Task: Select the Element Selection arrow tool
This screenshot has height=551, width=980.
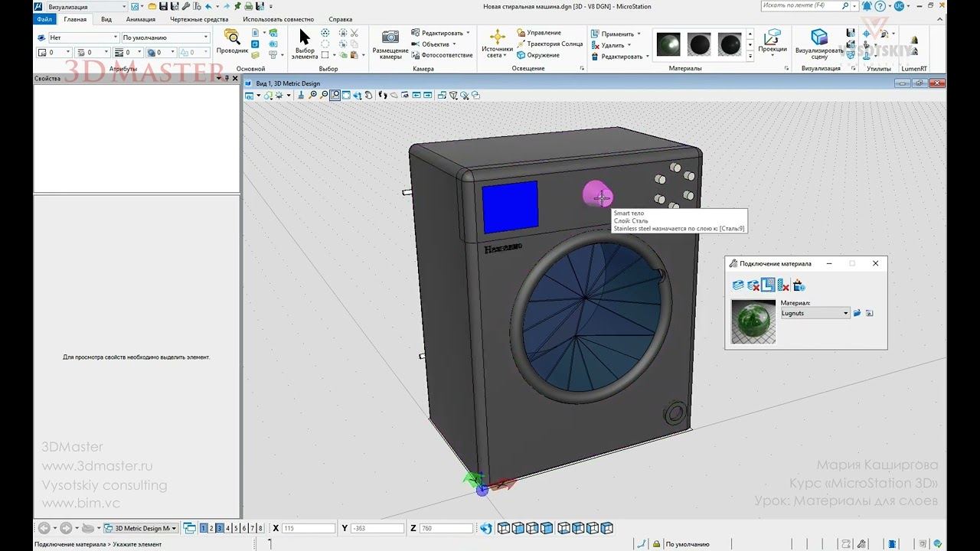Action: coord(304,38)
